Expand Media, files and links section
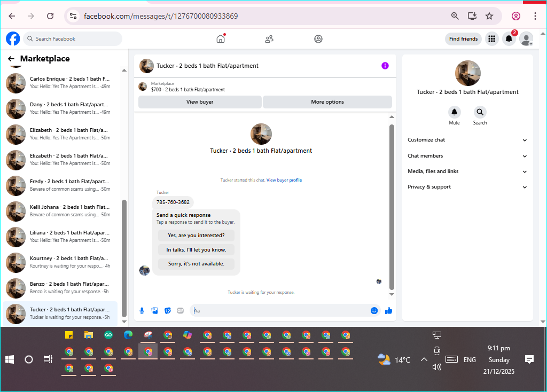The height and width of the screenshot is (392, 547). point(467,171)
